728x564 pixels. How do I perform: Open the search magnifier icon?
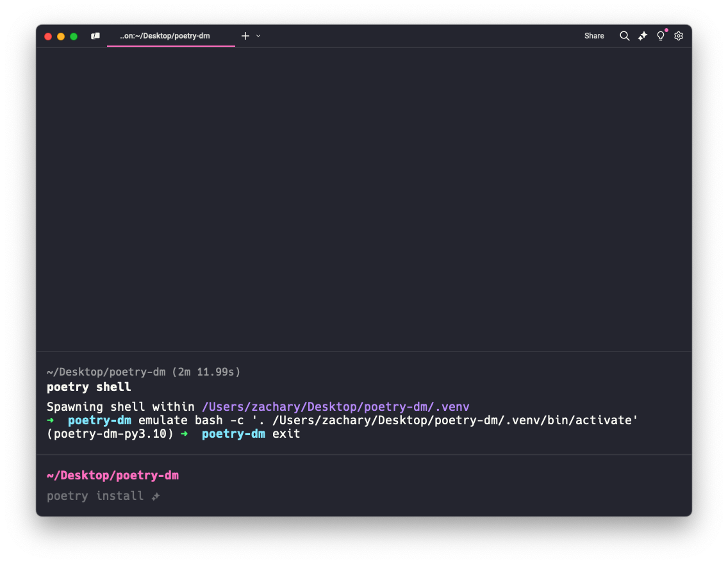(624, 36)
